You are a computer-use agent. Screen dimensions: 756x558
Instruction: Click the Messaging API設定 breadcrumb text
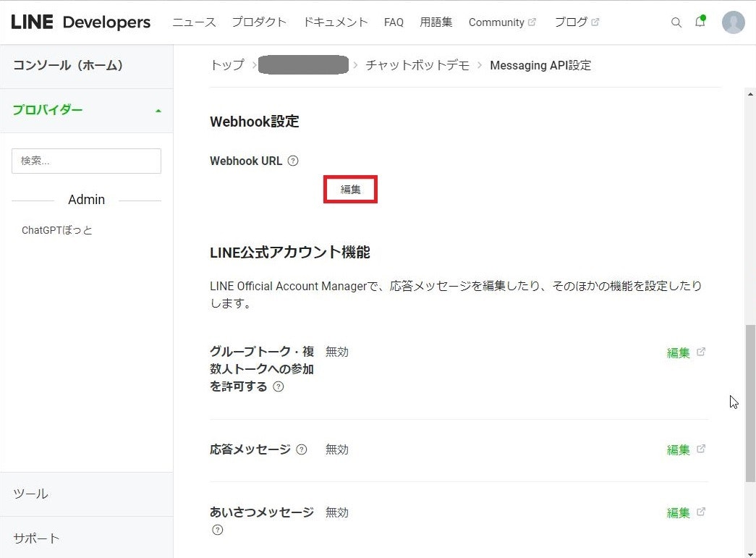point(540,65)
